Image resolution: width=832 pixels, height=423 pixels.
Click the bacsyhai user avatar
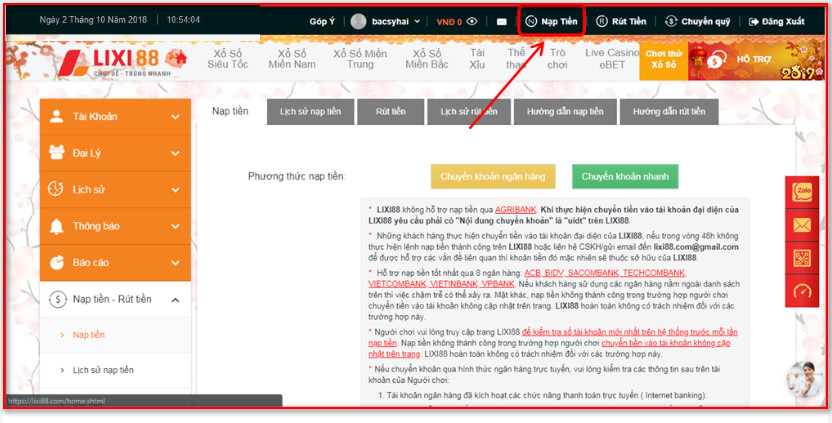coord(358,21)
